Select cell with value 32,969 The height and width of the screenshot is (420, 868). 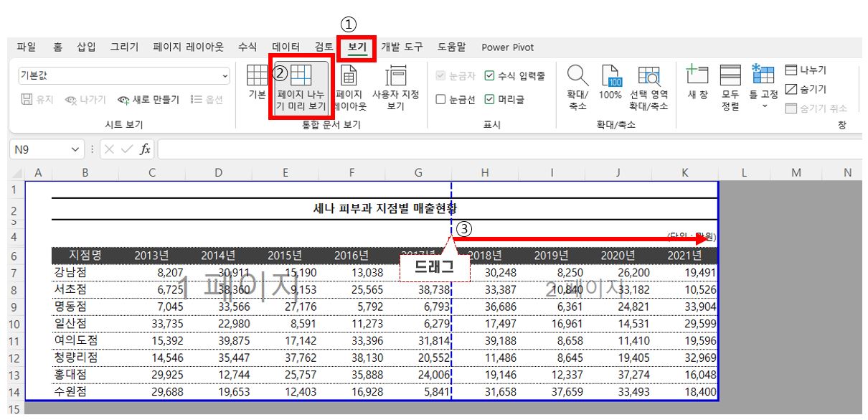point(684,358)
